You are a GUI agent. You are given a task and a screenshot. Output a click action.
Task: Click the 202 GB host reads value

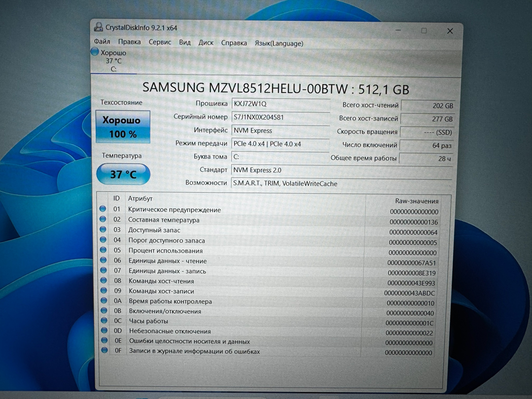[x=428, y=106]
